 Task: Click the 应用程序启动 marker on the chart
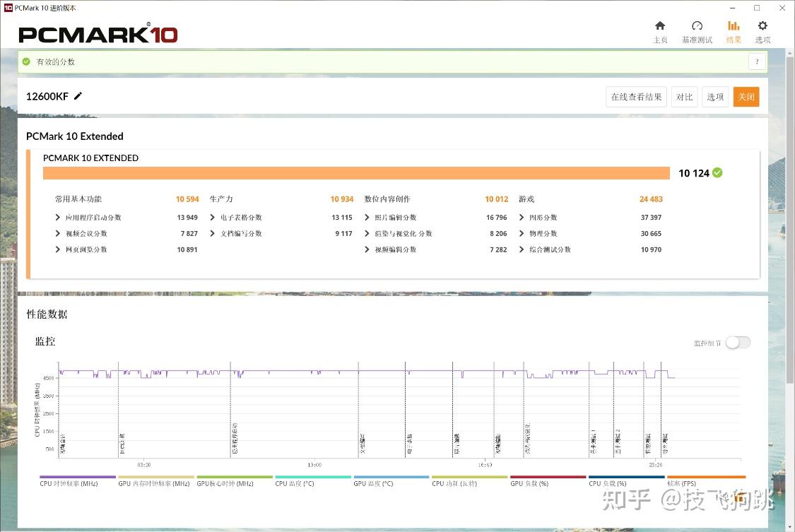[x=235, y=438]
